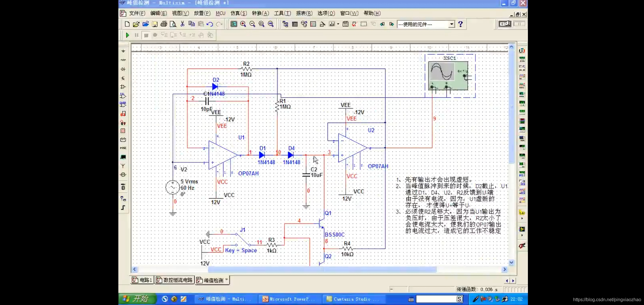The height and width of the screenshot is (305, 644).
Task: Expand the grapher icon dropdown arrow
Action: tap(338, 24)
